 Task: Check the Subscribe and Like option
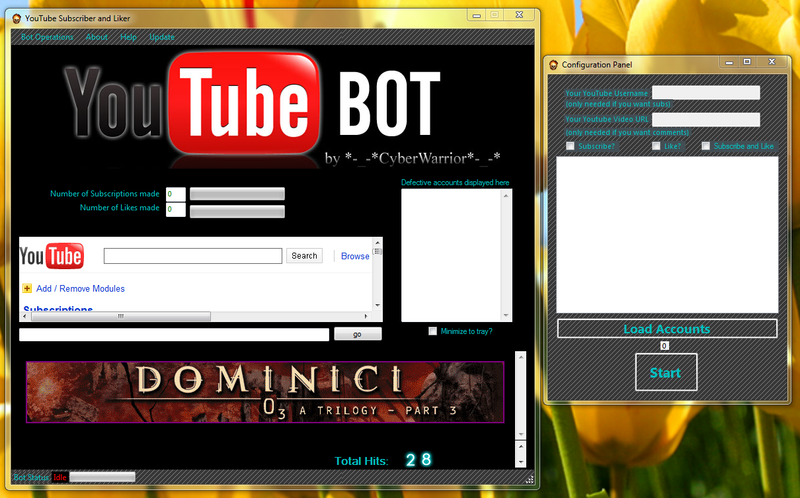tap(706, 146)
